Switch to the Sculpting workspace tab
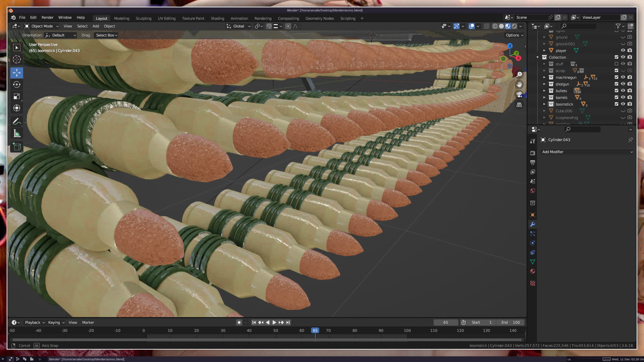 (x=143, y=18)
